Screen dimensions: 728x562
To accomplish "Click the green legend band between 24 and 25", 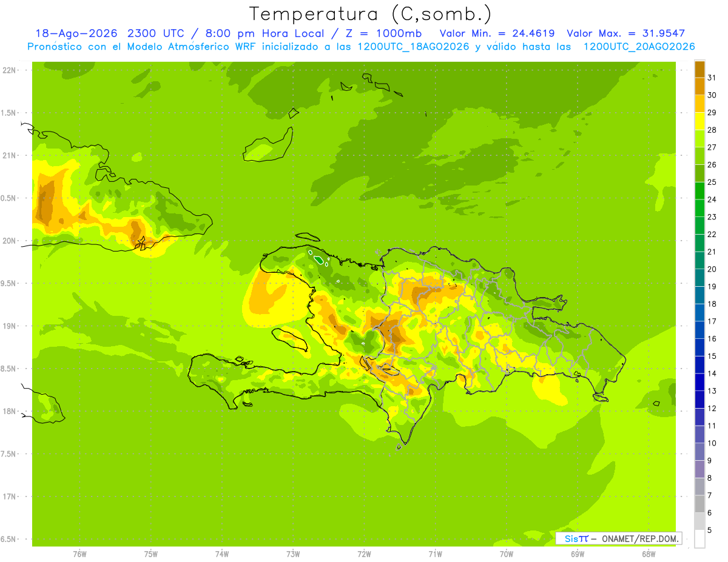I will pos(699,190).
